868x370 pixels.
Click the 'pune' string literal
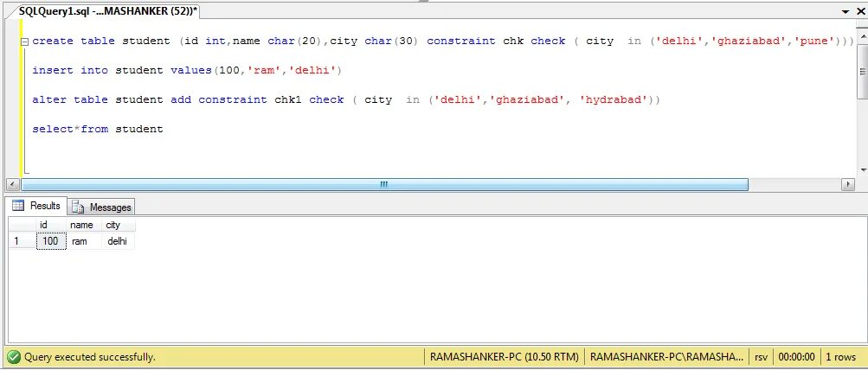(813, 41)
